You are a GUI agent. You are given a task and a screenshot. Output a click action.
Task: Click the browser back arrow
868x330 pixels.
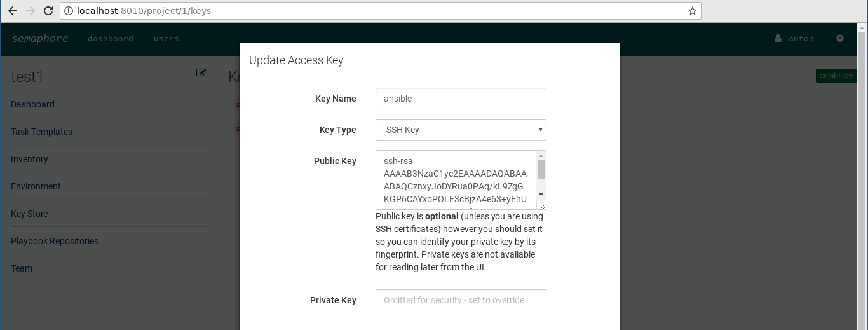(x=12, y=11)
